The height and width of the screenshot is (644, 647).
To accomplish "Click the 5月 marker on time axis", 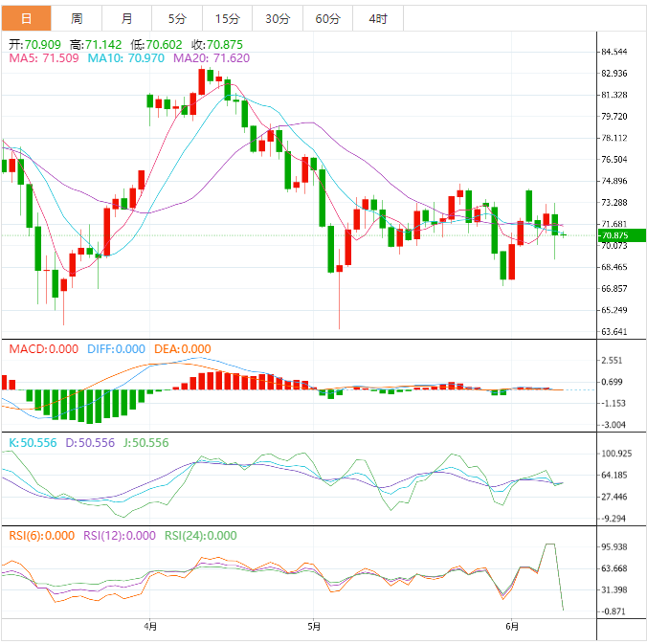I will pos(315,628).
